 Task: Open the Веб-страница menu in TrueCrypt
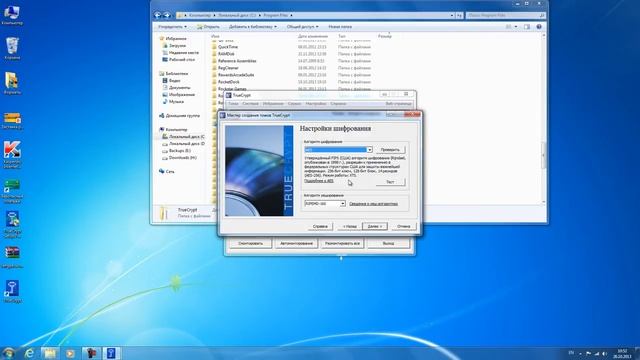click(x=398, y=104)
